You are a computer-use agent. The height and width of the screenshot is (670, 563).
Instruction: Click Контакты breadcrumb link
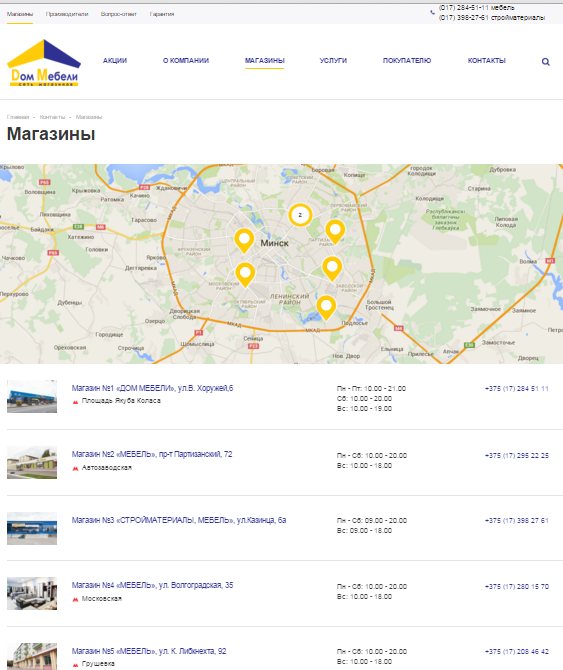pyautogui.click(x=52, y=117)
